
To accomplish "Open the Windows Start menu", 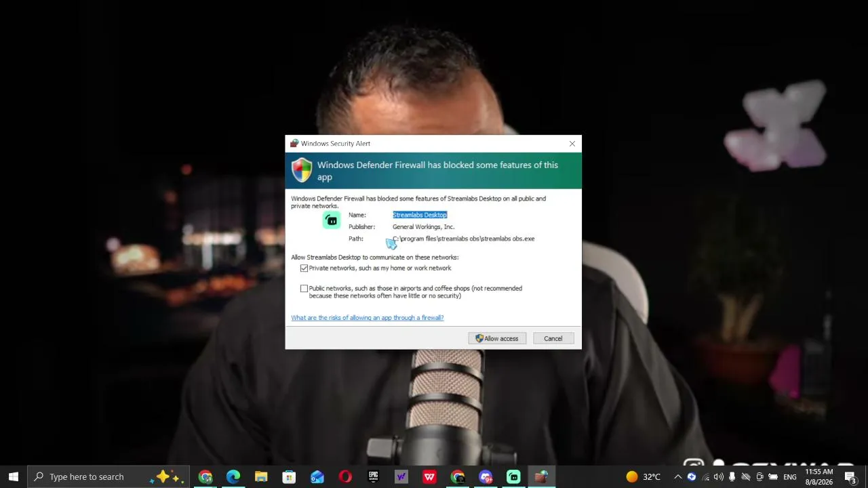I will (x=14, y=476).
